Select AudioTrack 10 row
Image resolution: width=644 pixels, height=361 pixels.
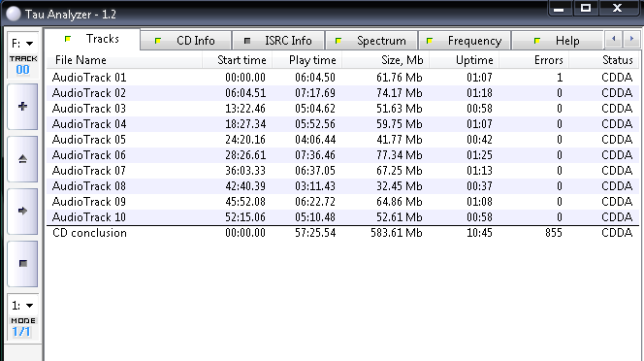point(342,217)
